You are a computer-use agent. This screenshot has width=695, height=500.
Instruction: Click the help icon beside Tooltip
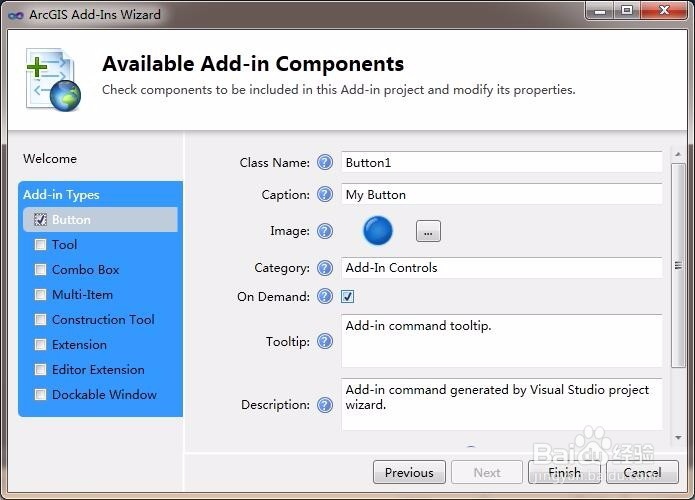tap(325, 341)
